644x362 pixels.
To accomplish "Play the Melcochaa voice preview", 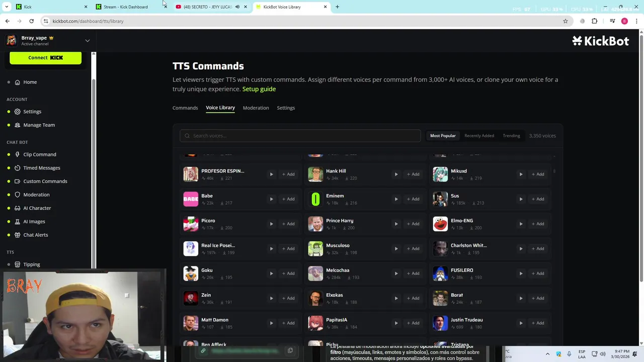I will pos(396,274).
